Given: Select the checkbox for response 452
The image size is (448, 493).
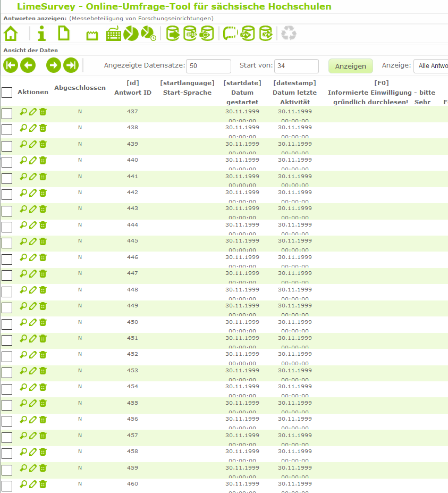Looking at the screenshot, I should pyautogui.click(x=7, y=356).
